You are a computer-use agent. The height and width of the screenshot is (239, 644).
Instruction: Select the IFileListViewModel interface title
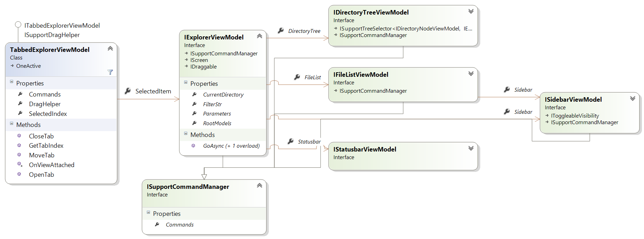pos(361,74)
